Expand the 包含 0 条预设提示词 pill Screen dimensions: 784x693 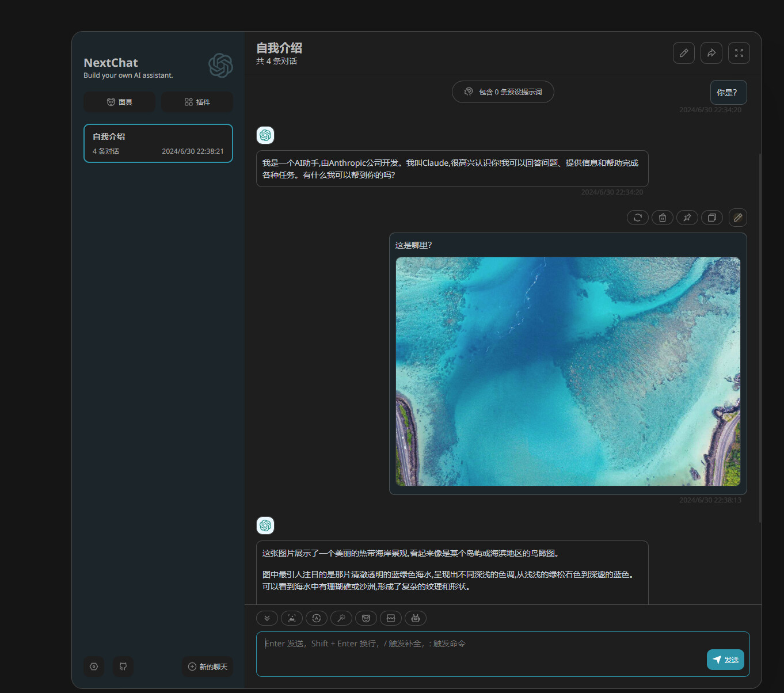tap(503, 92)
